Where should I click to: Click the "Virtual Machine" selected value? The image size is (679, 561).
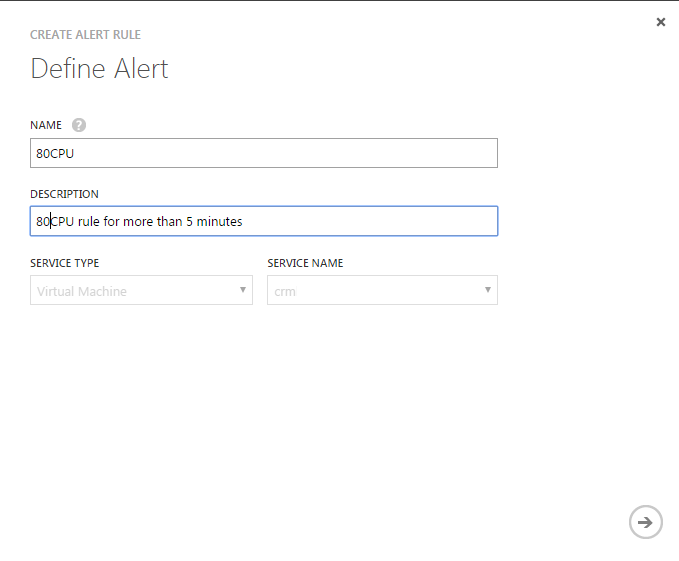[x=82, y=292]
